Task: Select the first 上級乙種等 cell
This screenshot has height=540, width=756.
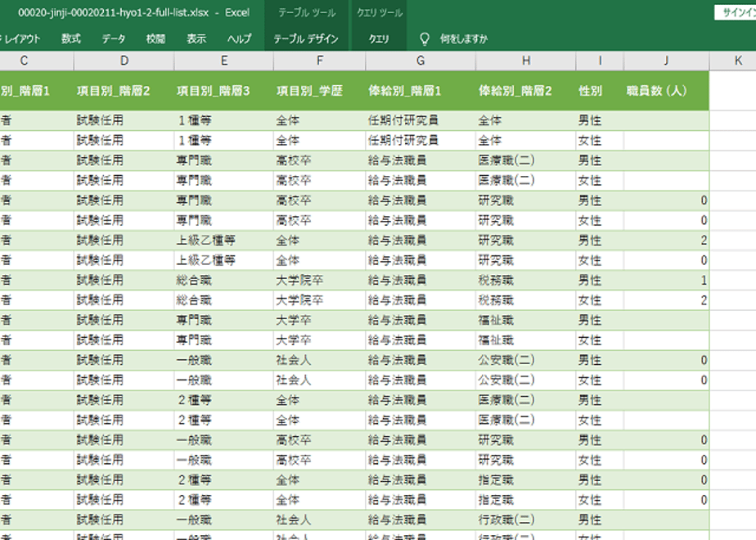Action: [223, 241]
